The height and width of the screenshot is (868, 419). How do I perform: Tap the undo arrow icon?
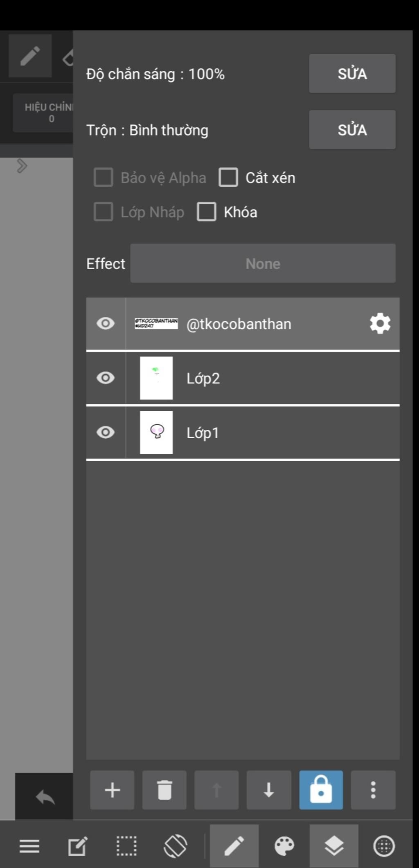click(45, 797)
